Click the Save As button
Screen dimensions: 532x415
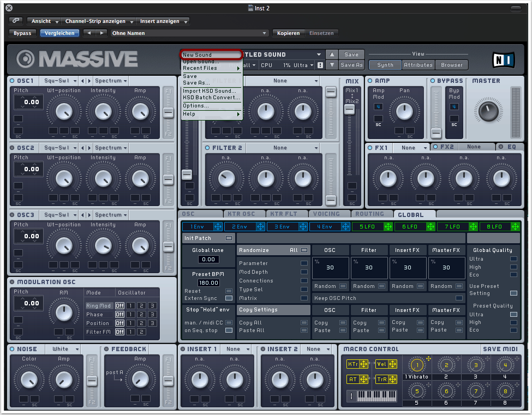tap(351, 65)
